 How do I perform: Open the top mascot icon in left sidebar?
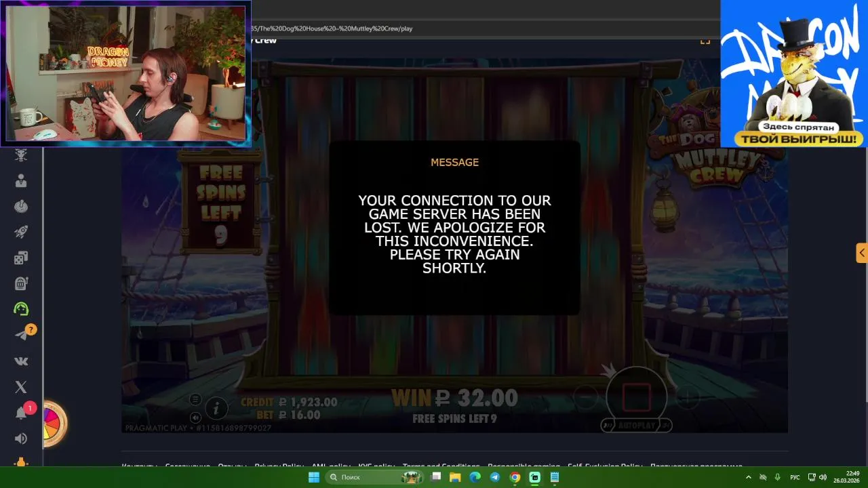click(x=21, y=155)
